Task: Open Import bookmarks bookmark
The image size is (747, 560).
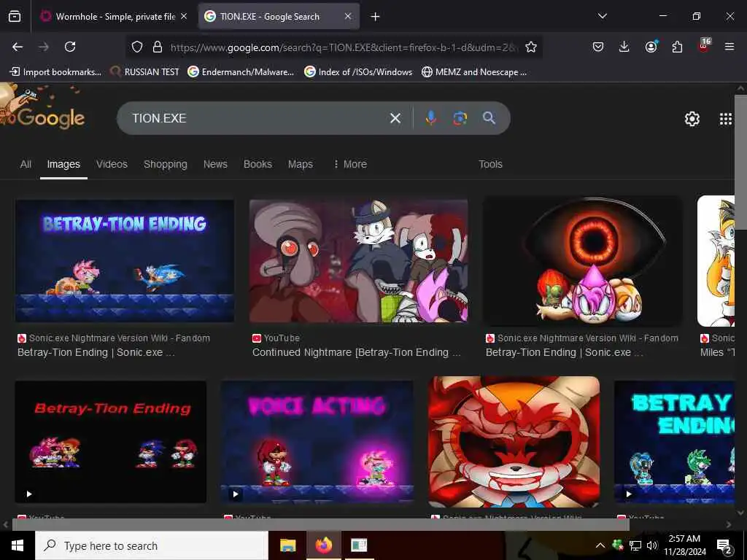Action: (x=55, y=72)
